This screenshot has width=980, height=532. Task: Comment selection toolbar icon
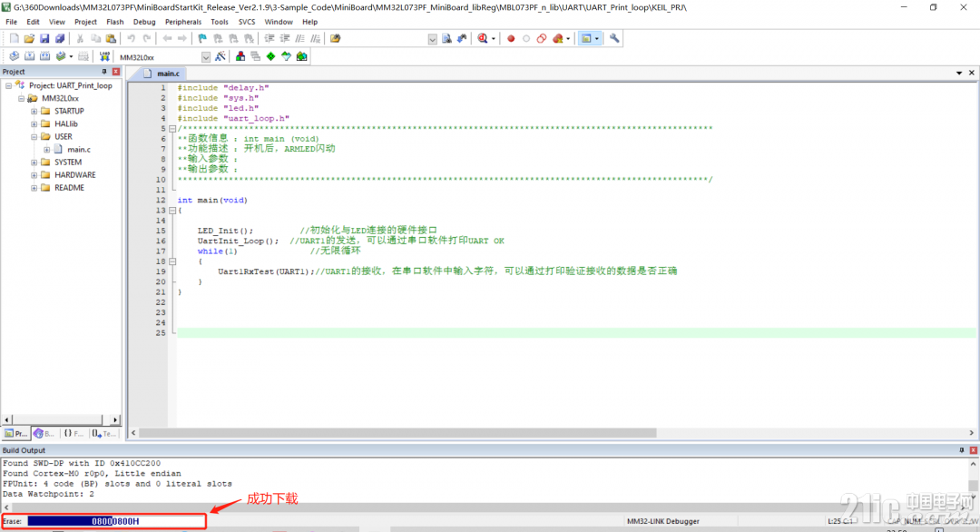pyautogui.click(x=300, y=39)
